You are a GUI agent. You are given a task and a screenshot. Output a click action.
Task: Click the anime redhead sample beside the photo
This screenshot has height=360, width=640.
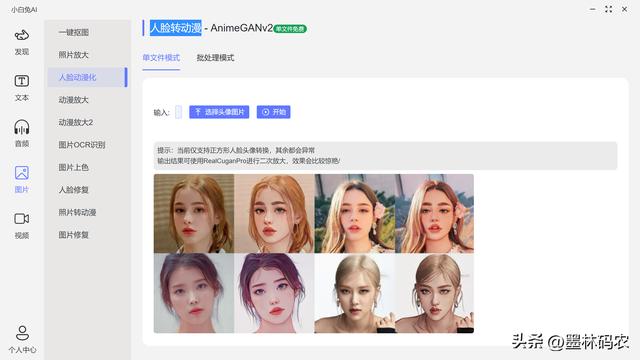click(x=274, y=213)
